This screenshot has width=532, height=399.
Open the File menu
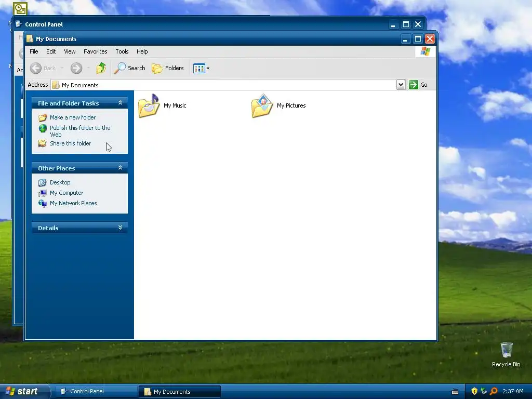tap(34, 51)
